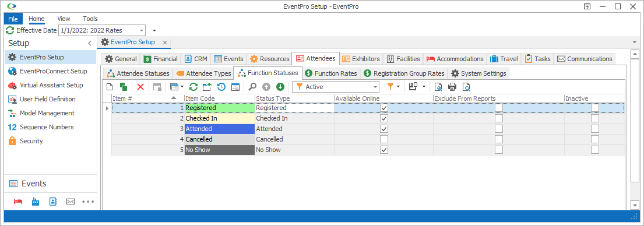Click the printer icon
Image resolution: width=644 pixels, height=226 pixels.
pyautogui.click(x=452, y=87)
